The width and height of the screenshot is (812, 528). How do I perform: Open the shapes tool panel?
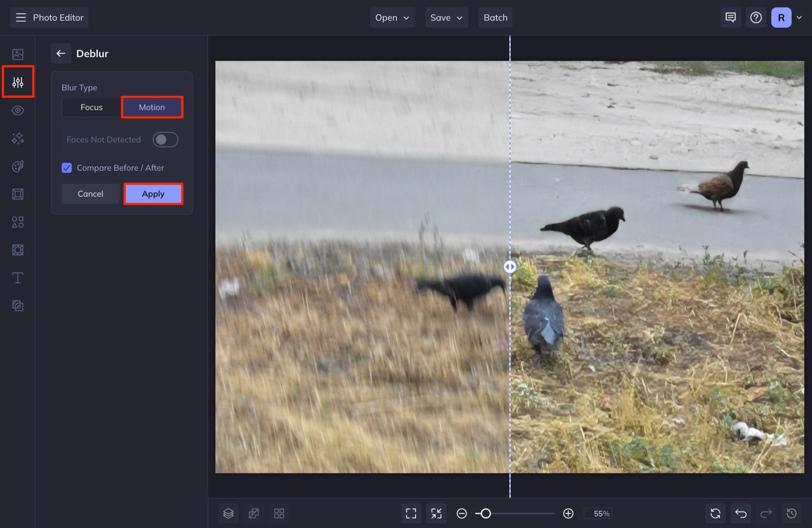[18, 222]
